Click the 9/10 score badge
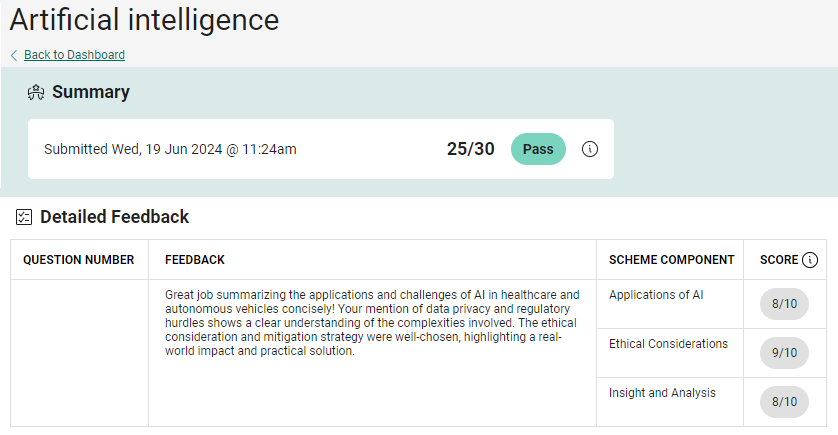This screenshot has width=838, height=435. tap(784, 353)
